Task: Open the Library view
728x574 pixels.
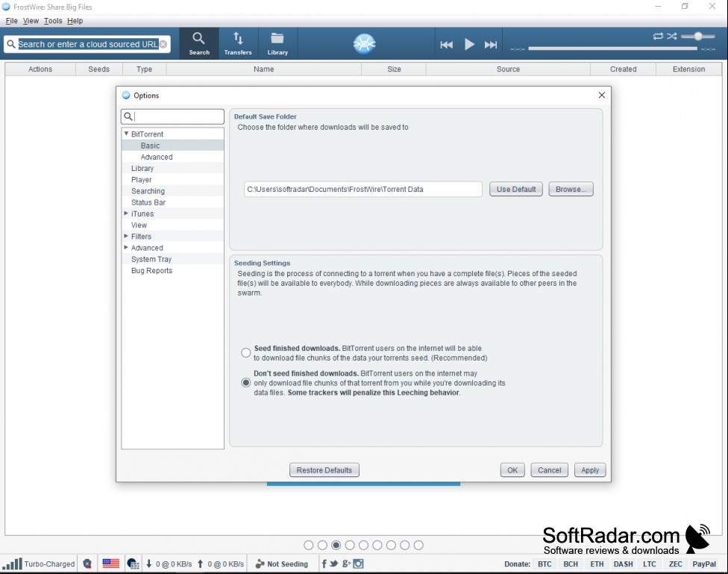Action: coord(277,43)
